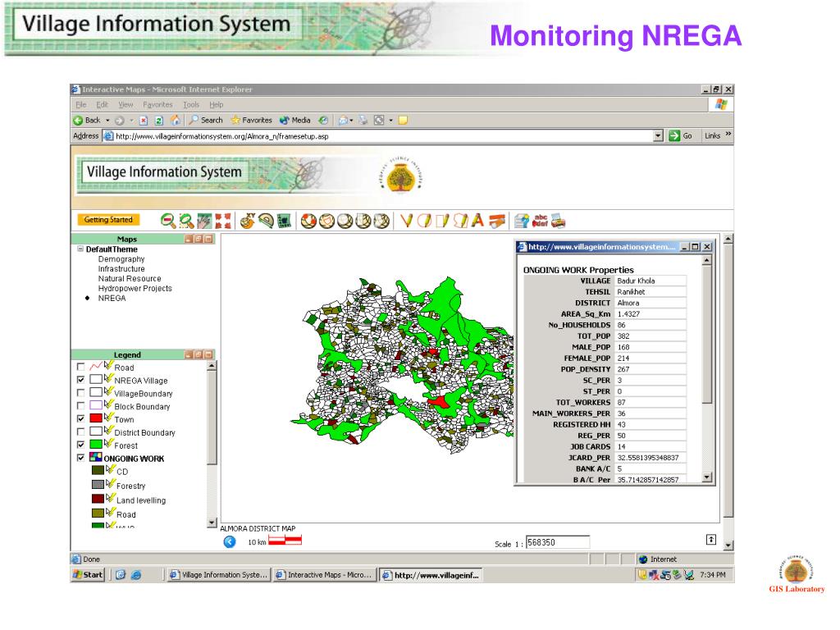Switch to Village Information System taskbar window

[x=218, y=575]
